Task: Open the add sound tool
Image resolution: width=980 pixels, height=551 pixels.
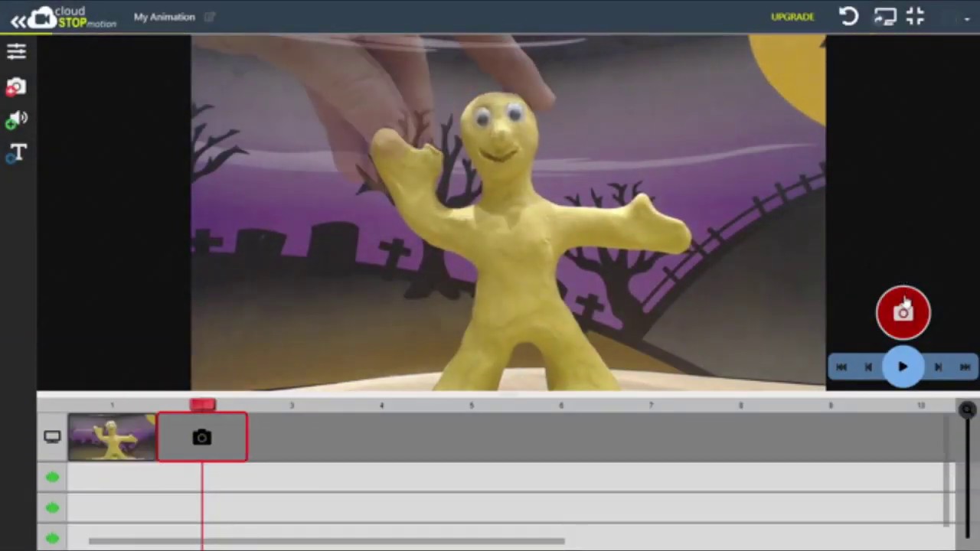Action: coord(16,120)
